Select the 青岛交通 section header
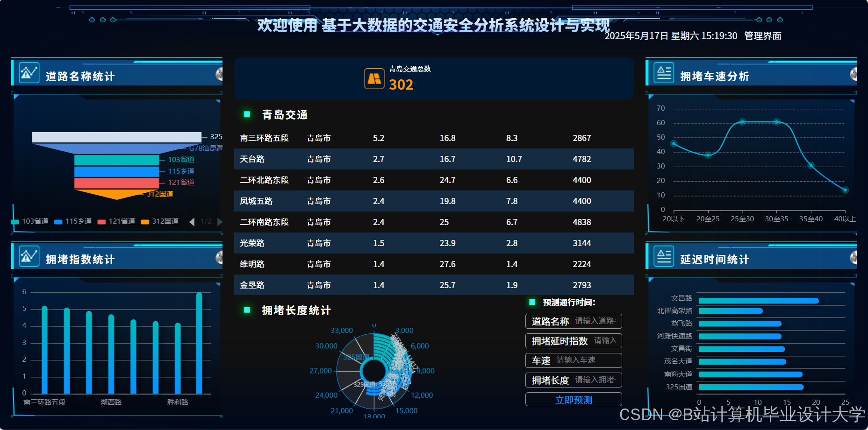 (284, 114)
